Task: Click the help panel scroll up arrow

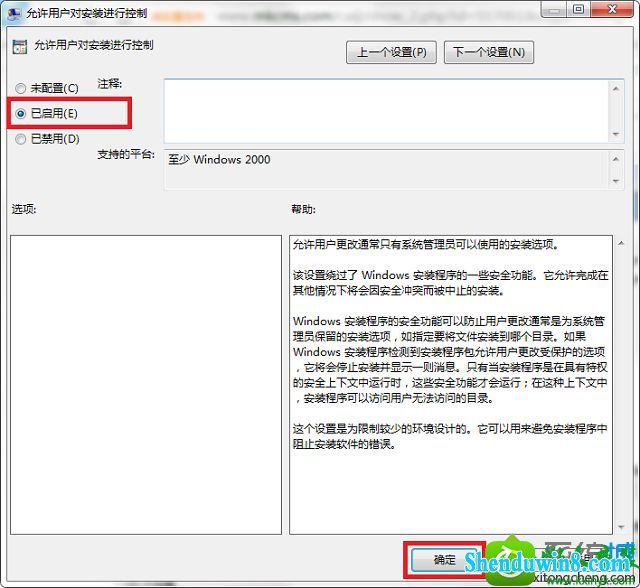Action: pyautogui.click(x=621, y=243)
